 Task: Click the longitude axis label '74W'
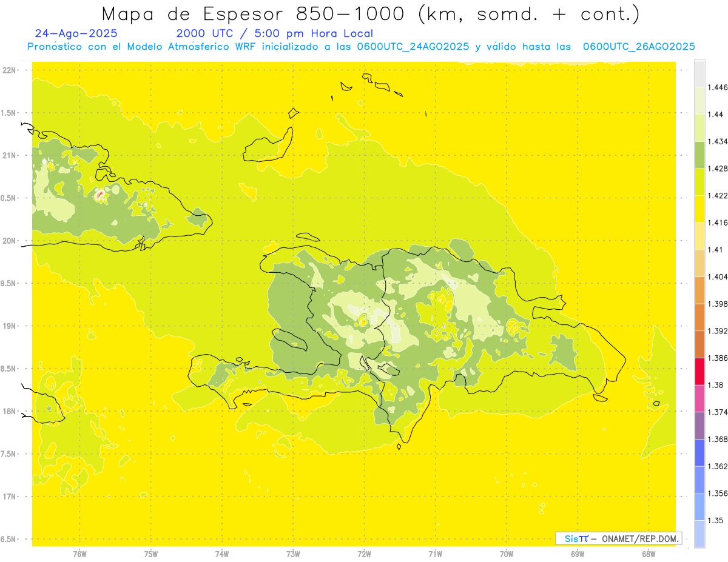[222, 554]
